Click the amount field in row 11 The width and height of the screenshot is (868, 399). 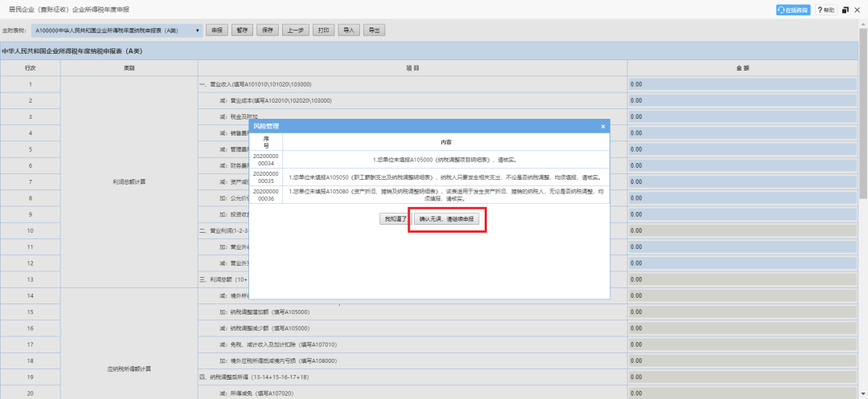point(743,247)
